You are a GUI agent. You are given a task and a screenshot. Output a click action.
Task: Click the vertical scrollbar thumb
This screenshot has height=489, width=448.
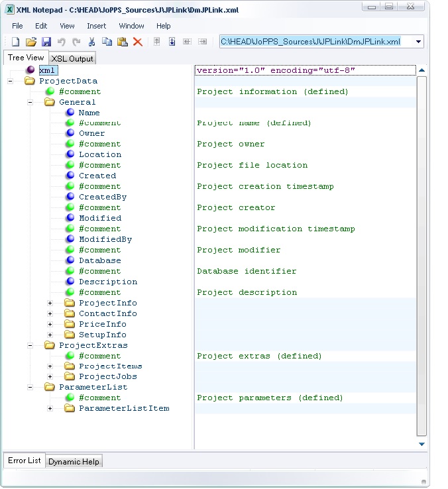pos(421,256)
